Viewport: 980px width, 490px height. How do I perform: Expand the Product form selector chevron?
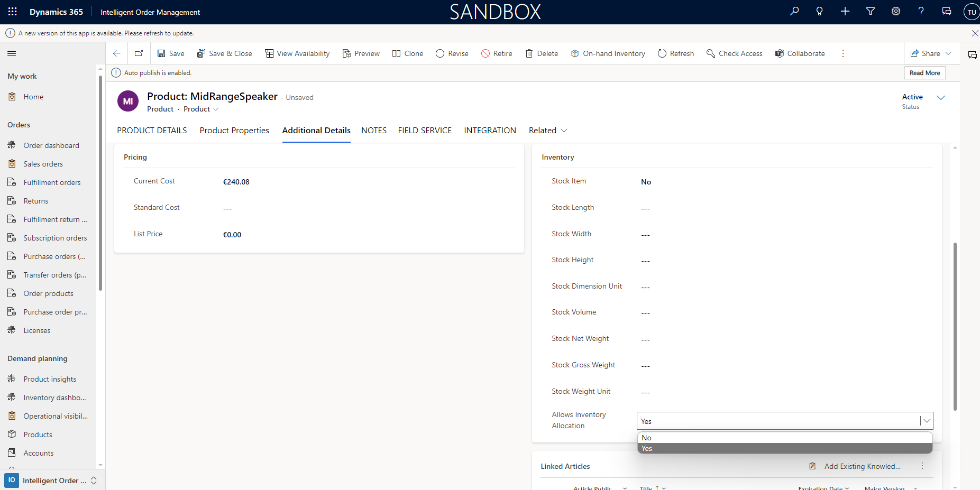216,109
